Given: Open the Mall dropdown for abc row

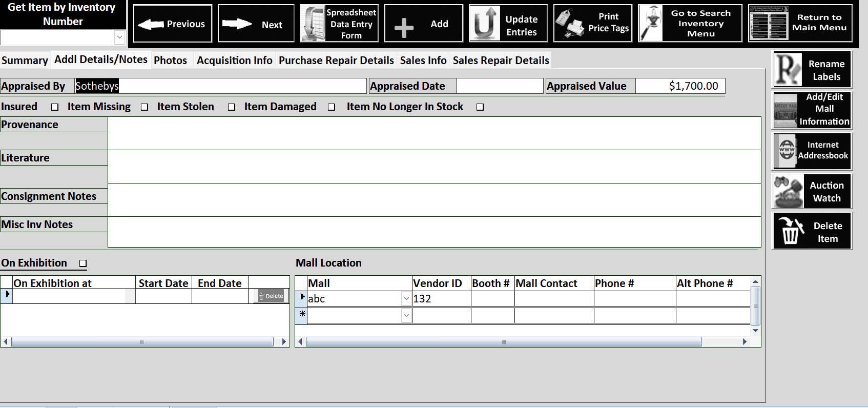Looking at the screenshot, I should pos(406,299).
